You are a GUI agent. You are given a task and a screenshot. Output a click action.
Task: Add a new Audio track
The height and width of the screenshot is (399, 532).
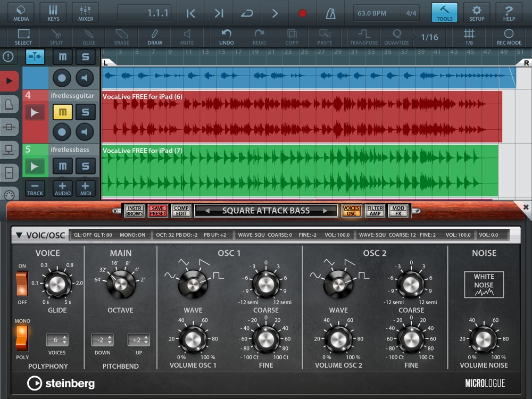pos(63,189)
